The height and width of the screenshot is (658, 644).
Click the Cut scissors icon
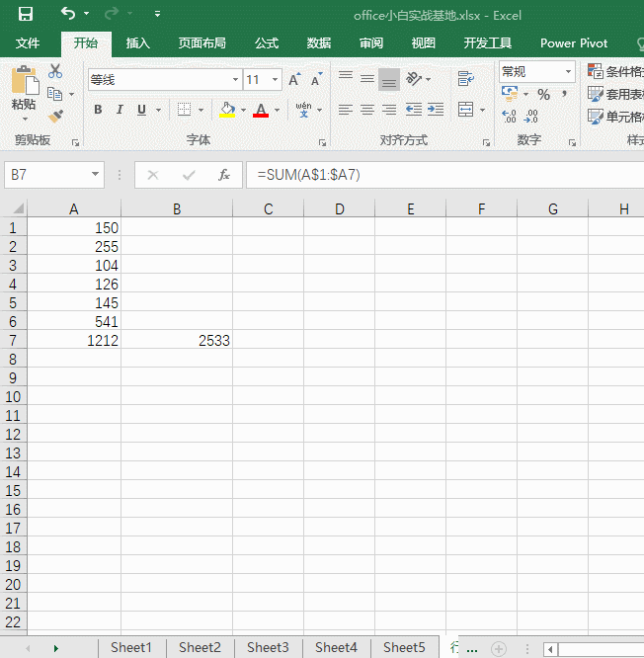coord(55,71)
